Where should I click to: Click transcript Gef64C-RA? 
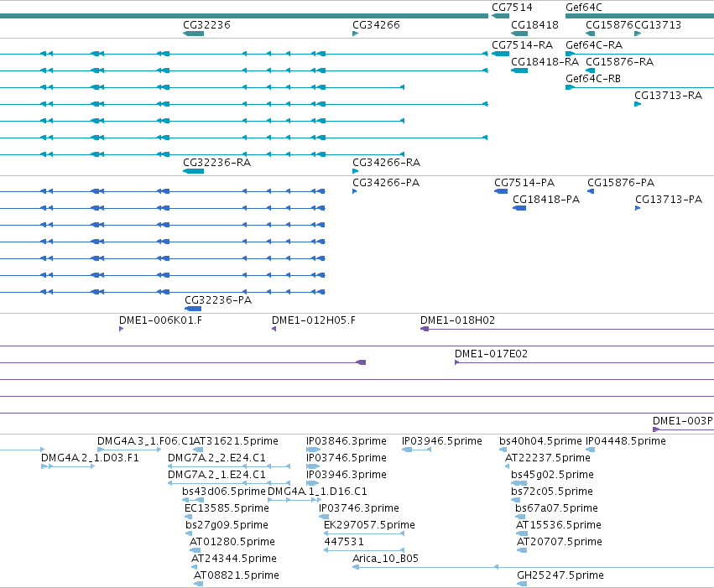594,45
